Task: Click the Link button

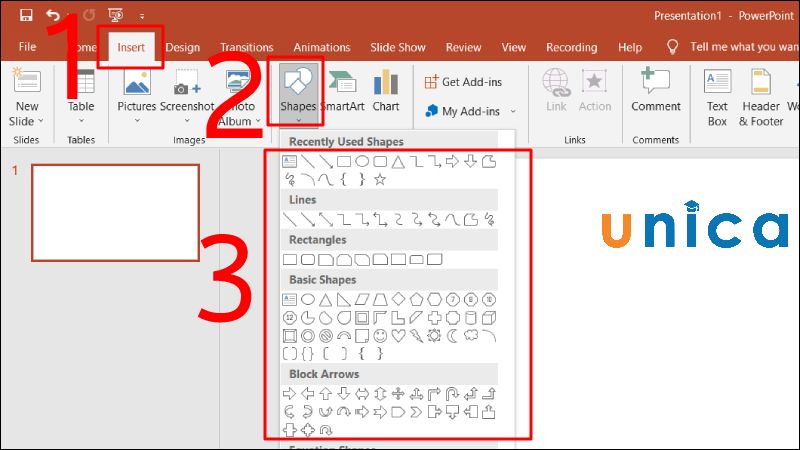Action: pyautogui.click(x=556, y=90)
